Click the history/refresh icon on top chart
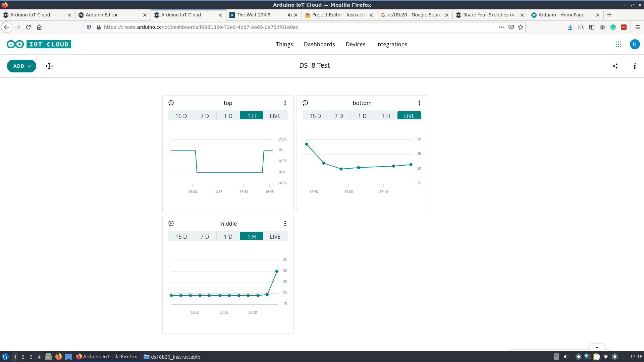 click(171, 103)
